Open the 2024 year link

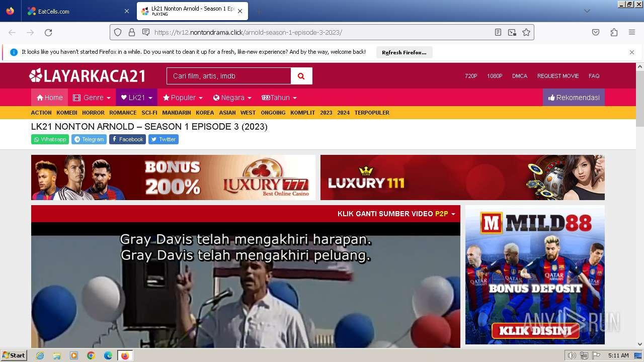(343, 113)
